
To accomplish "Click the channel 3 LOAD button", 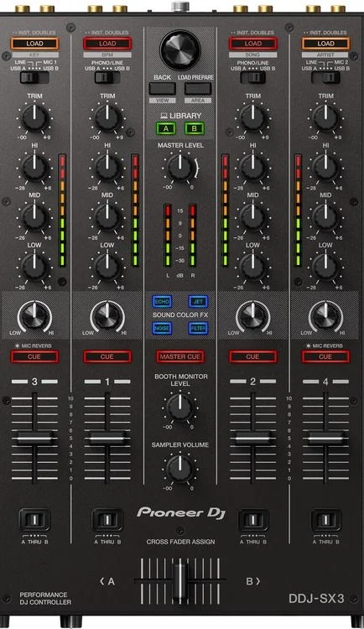I will pos(34,44).
